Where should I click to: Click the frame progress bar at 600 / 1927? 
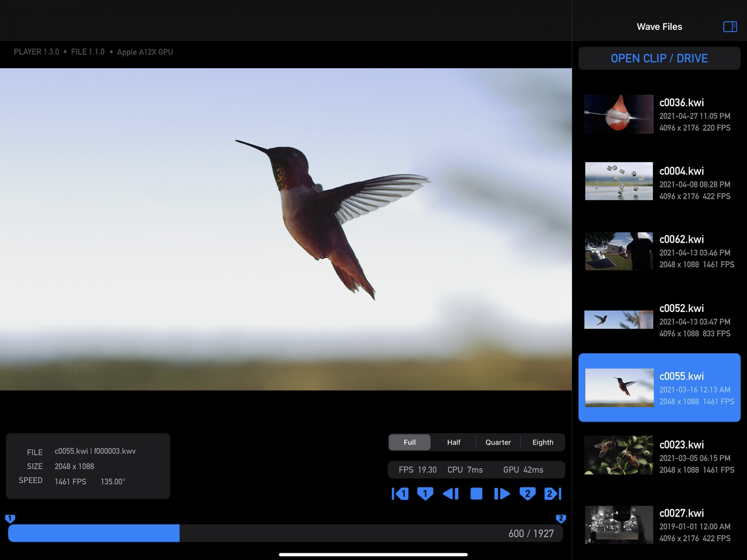click(285, 533)
